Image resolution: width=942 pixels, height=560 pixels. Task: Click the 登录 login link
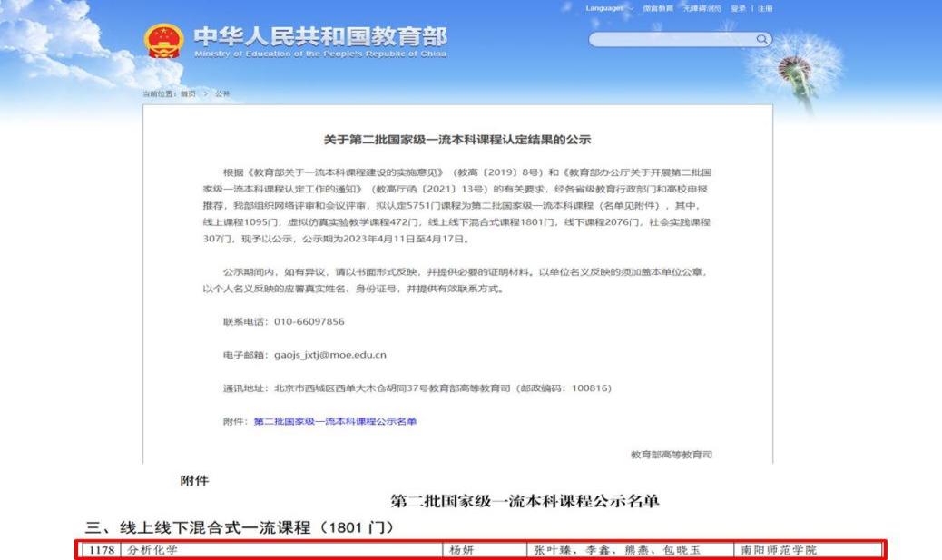point(738,8)
